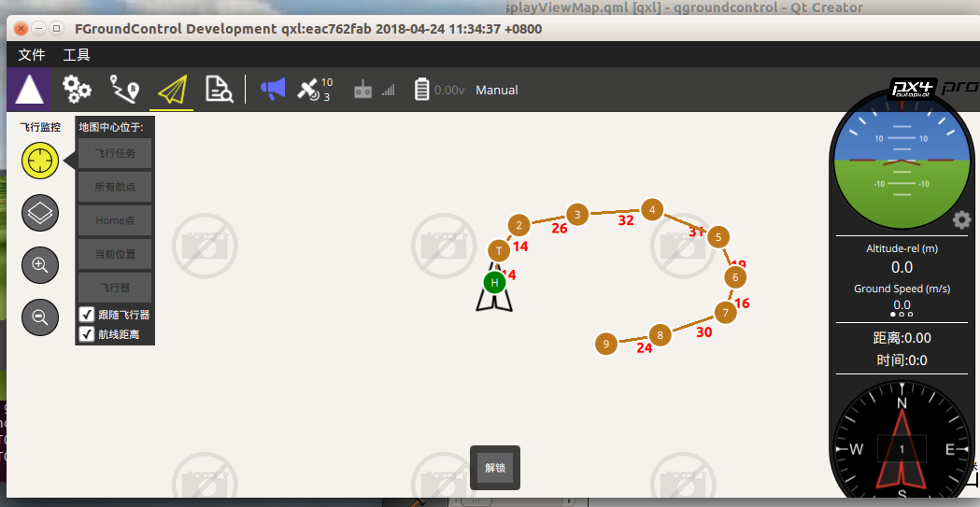The image size is (980, 507).
Task: Click the segment distance label 24
Action: pyautogui.click(x=645, y=347)
